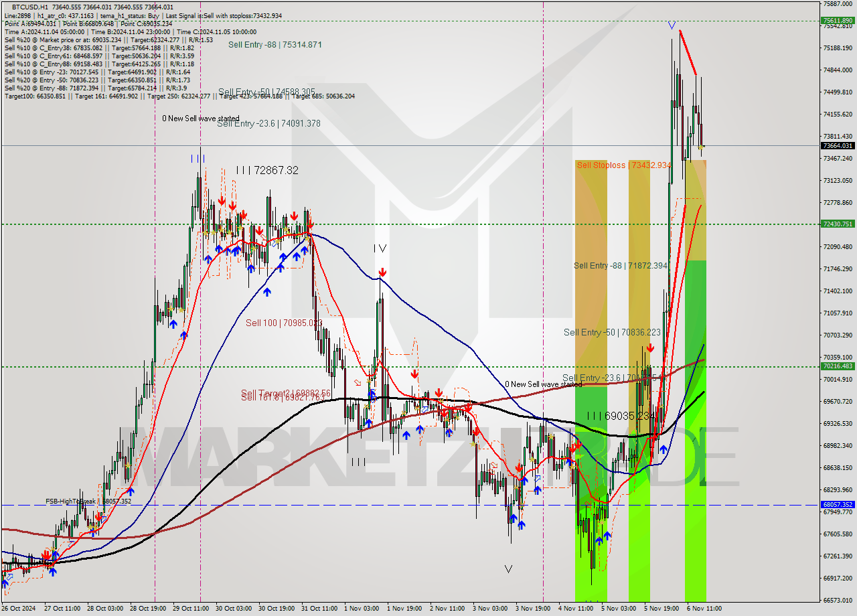This screenshot has width=857, height=616.
Task: Click '31 Oct 11:00' on the time axis
Action: pyautogui.click(x=319, y=609)
